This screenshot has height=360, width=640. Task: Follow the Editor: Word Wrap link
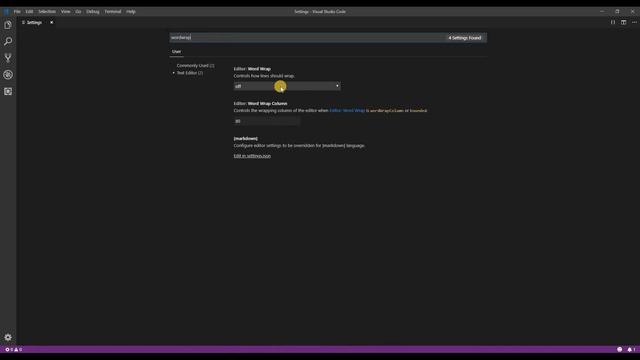pyautogui.click(x=347, y=111)
